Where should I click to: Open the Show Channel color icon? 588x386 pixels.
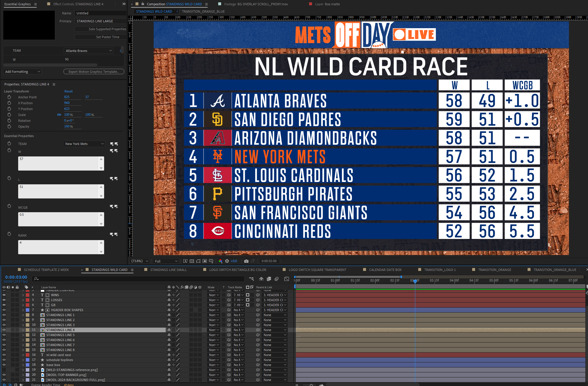tap(221, 261)
